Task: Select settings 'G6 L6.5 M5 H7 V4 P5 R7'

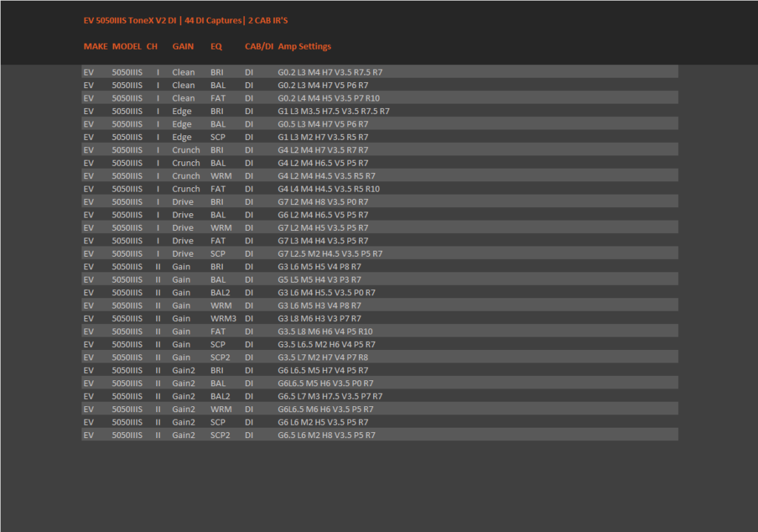Action: pyautogui.click(x=323, y=370)
